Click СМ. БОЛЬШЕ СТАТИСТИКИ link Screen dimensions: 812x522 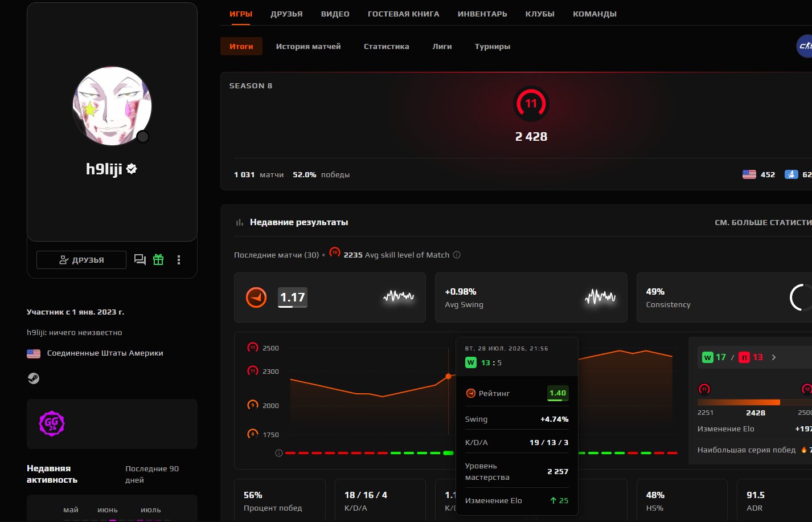pos(763,222)
